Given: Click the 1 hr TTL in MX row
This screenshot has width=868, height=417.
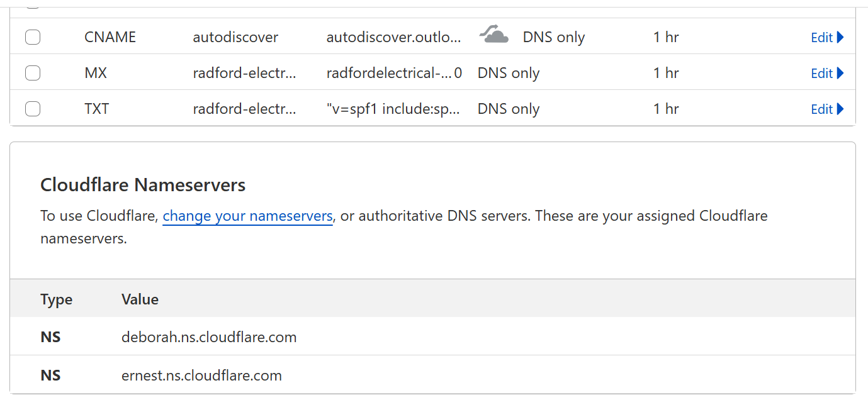Looking at the screenshot, I should (666, 73).
